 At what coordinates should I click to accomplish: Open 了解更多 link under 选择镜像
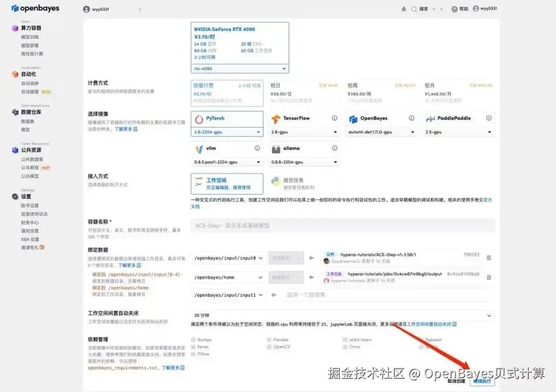(x=126, y=129)
